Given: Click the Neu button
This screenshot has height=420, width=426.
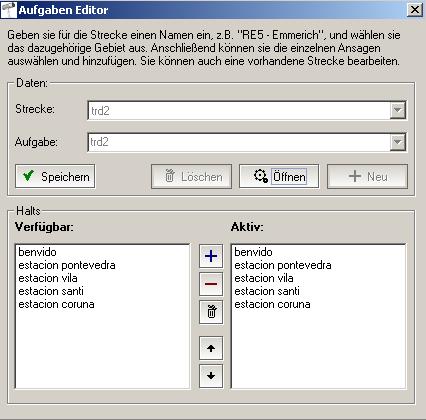Looking at the screenshot, I should click(x=367, y=176).
